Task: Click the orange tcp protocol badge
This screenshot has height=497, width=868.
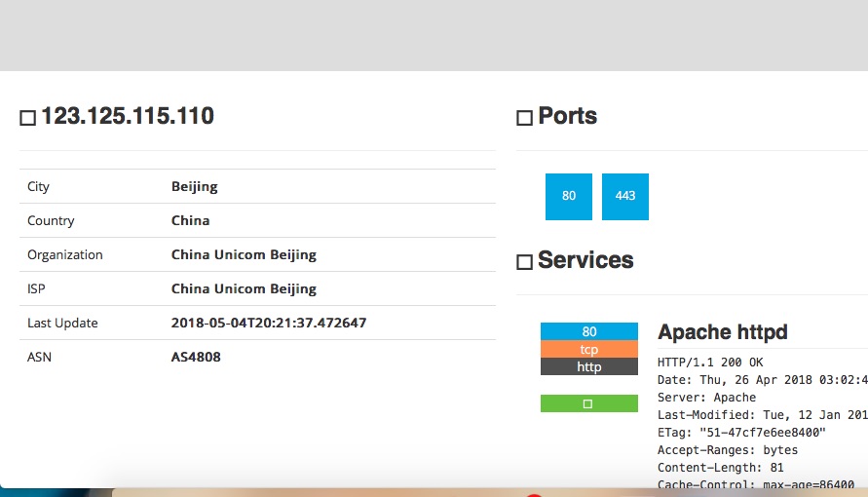Action: [x=588, y=349]
